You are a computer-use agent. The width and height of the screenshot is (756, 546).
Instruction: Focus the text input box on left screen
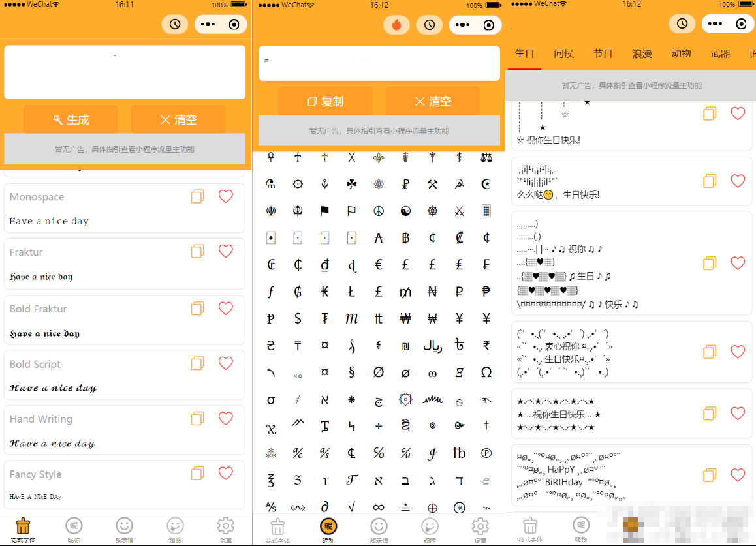125,72
